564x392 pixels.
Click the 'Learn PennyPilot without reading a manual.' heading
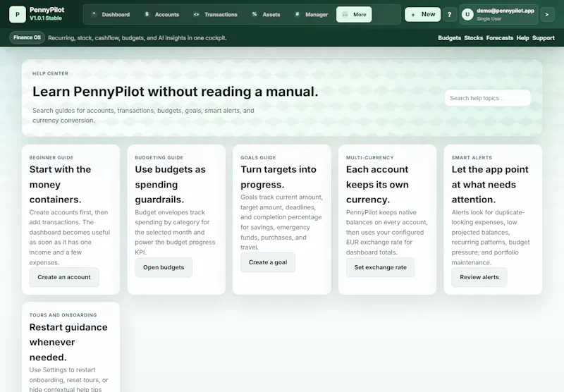[175, 92]
